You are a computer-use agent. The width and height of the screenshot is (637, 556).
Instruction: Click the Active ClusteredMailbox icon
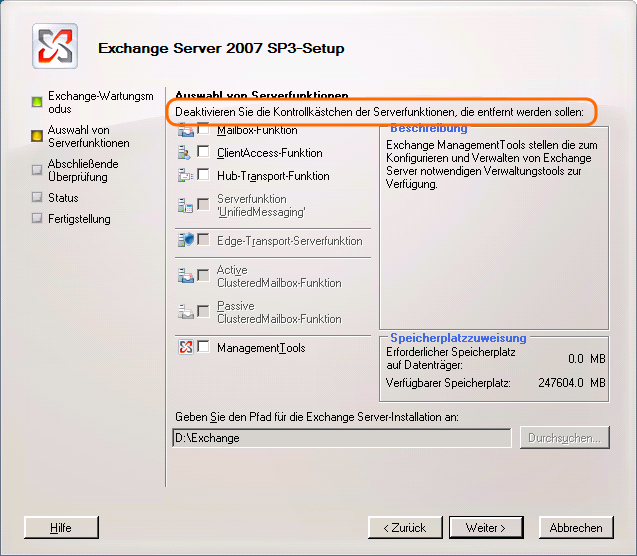(x=185, y=276)
